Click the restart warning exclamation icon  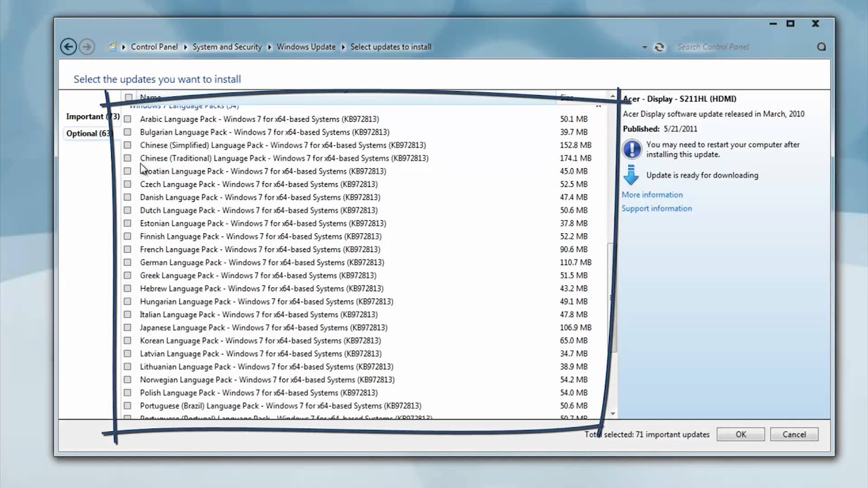631,149
